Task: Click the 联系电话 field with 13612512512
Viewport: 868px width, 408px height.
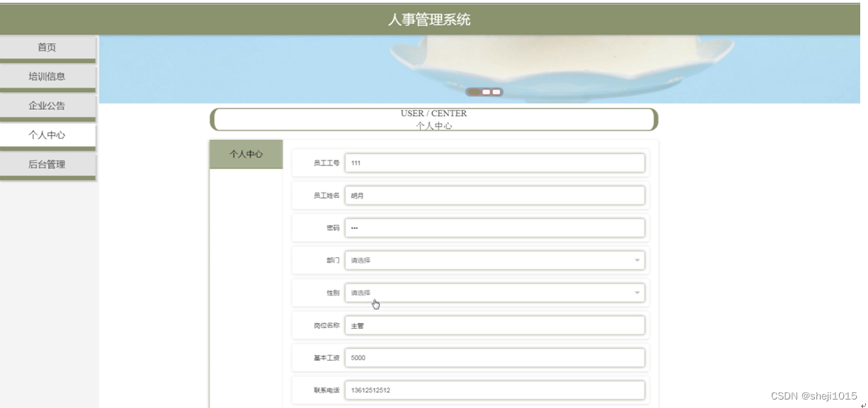Action: pyautogui.click(x=495, y=390)
